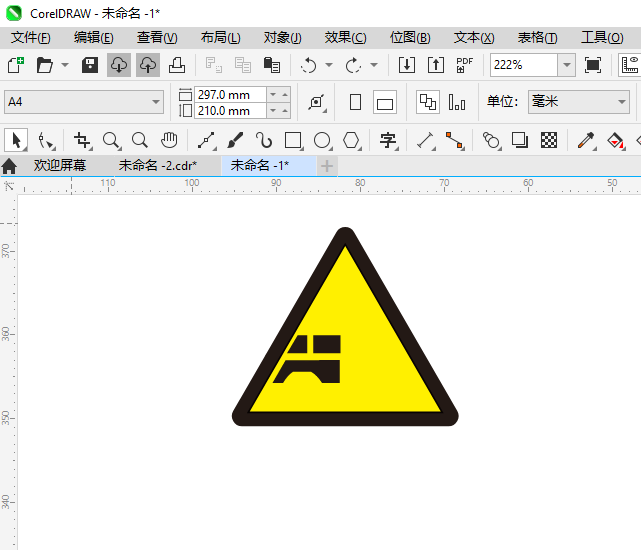Toggle apply layout to all pages
This screenshot has width=641, height=550.
click(x=428, y=102)
